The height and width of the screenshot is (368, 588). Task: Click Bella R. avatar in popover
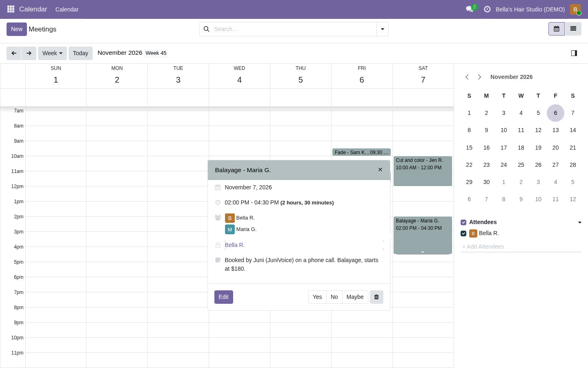[x=230, y=218]
